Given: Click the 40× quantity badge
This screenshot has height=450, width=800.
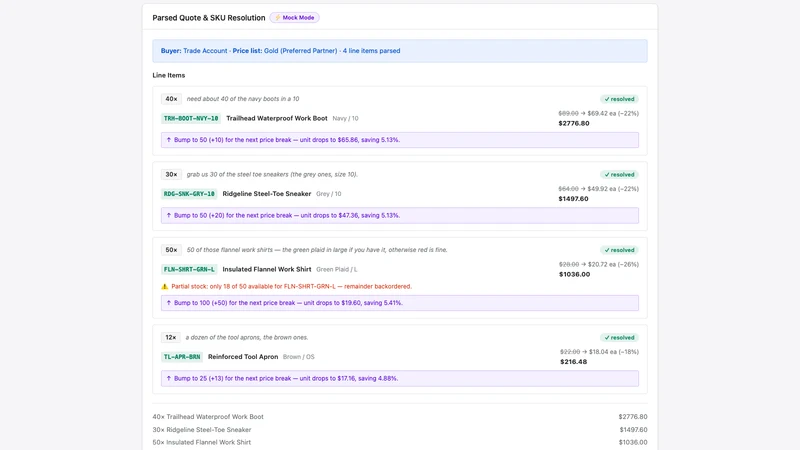Looking at the screenshot, I should coord(171,99).
